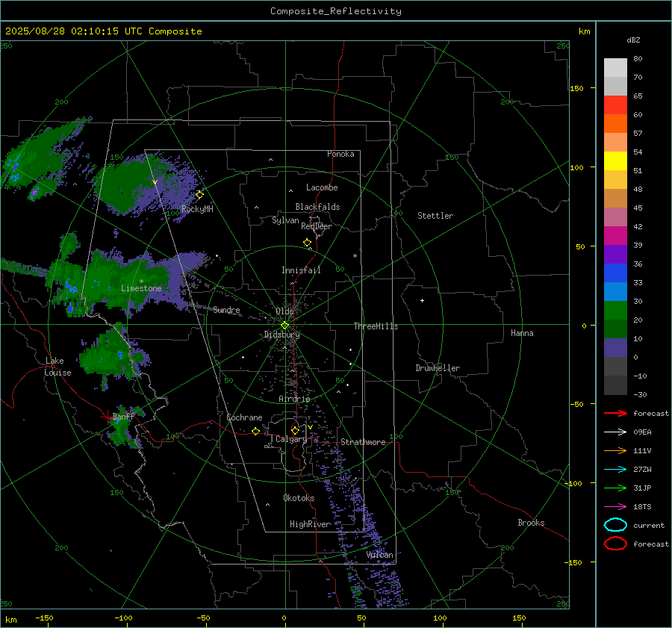Click the Hanna city label
This screenshot has width=672, height=628.
522,333
